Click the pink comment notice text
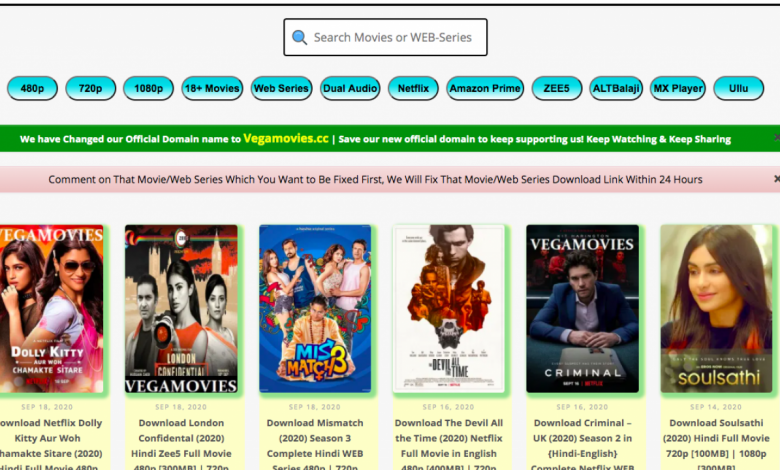Image resolution: width=780 pixels, height=470 pixels. click(375, 180)
